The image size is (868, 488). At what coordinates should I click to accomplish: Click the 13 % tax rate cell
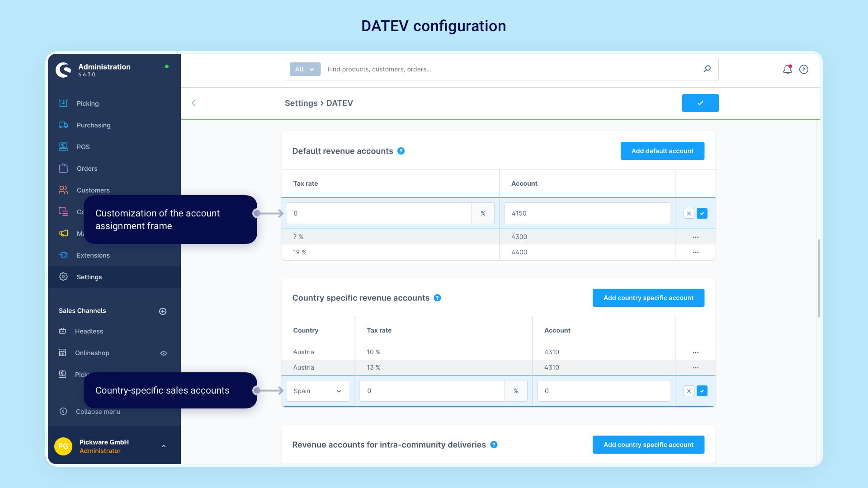pyautogui.click(x=443, y=367)
